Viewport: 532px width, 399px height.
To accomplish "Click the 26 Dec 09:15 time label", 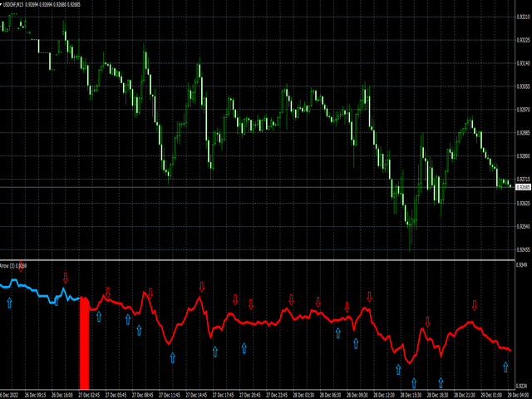I will pos(36,396).
